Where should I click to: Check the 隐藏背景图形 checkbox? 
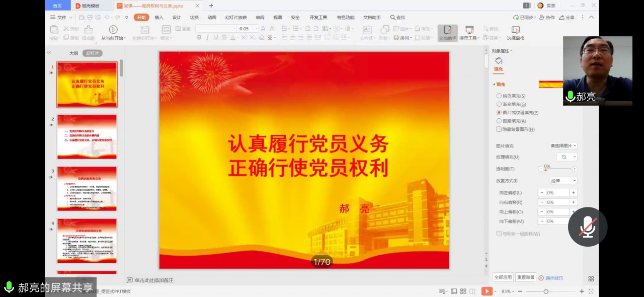point(499,129)
